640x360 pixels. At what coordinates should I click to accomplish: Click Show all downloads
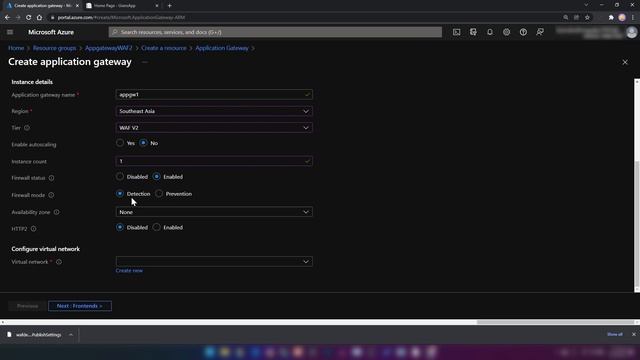[615, 334]
